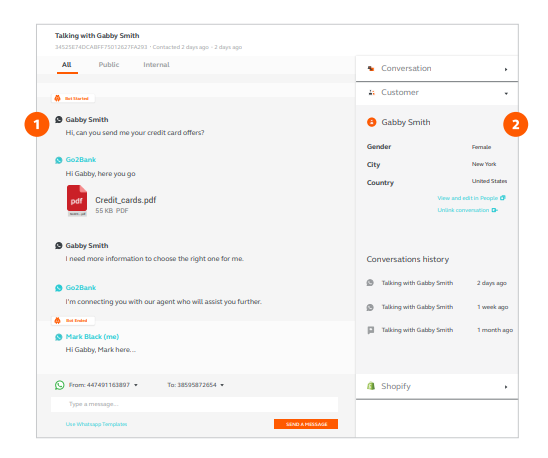The image size is (548, 458).
Task: Switch to the Internal tab
Action: click(156, 65)
